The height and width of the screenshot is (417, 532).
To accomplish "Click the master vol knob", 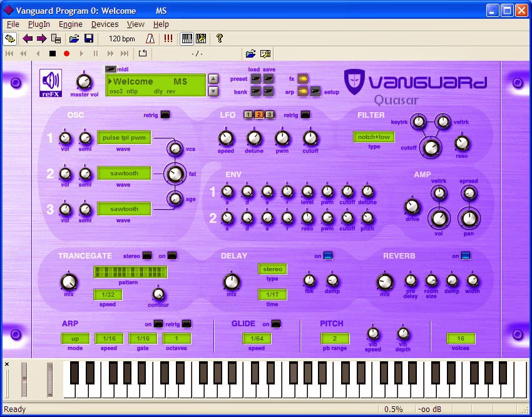I will [x=84, y=81].
